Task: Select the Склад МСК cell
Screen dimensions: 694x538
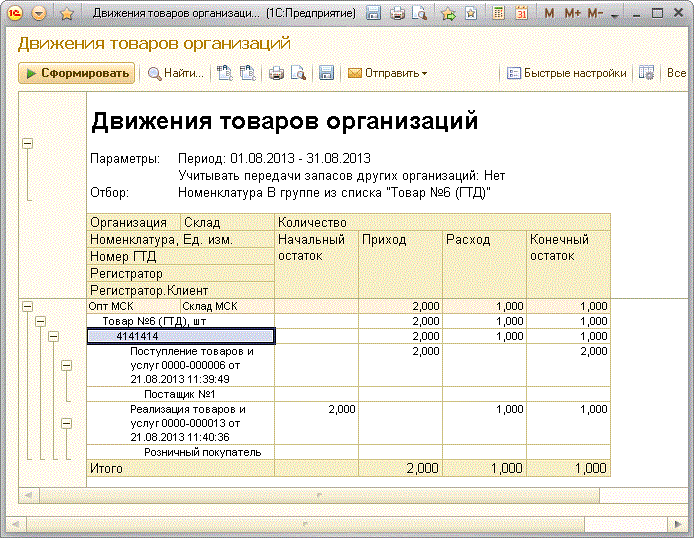Action: coord(228,306)
